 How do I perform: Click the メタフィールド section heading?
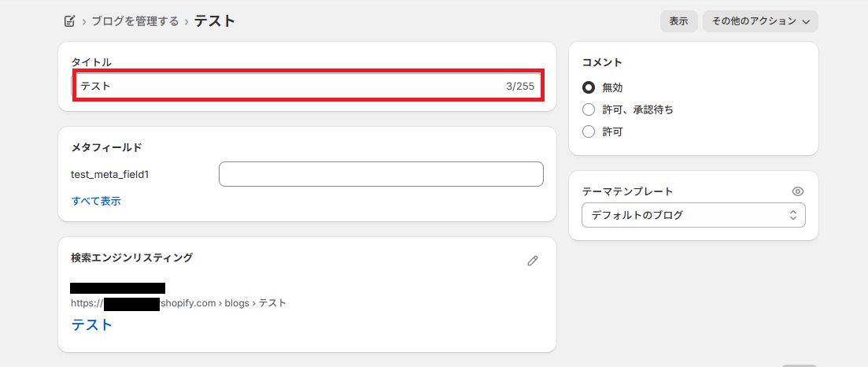106,147
